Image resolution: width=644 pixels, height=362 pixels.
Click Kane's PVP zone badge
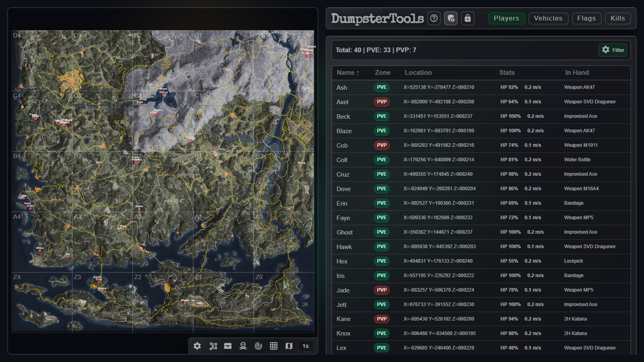(x=382, y=319)
